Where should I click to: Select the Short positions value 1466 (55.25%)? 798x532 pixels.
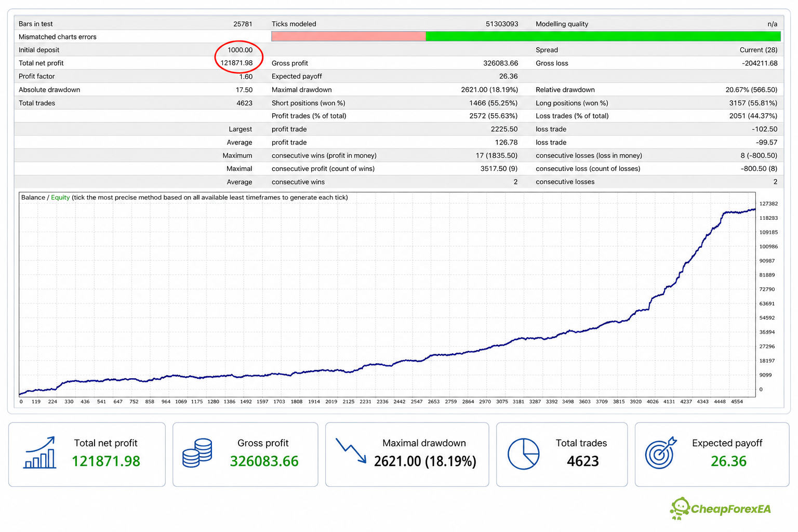494,103
